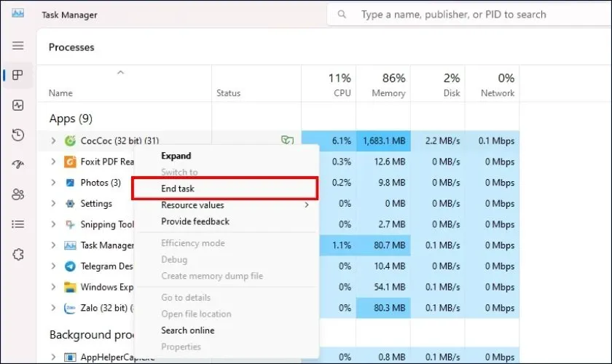Click the CocCoc app icon
The height and width of the screenshot is (364, 612).
70,141
